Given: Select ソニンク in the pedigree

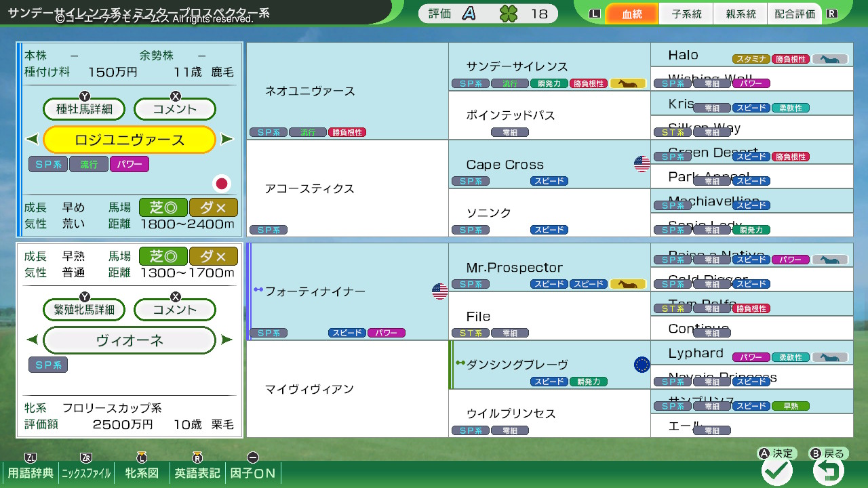Looking at the screenshot, I should pyautogui.click(x=549, y=213).
